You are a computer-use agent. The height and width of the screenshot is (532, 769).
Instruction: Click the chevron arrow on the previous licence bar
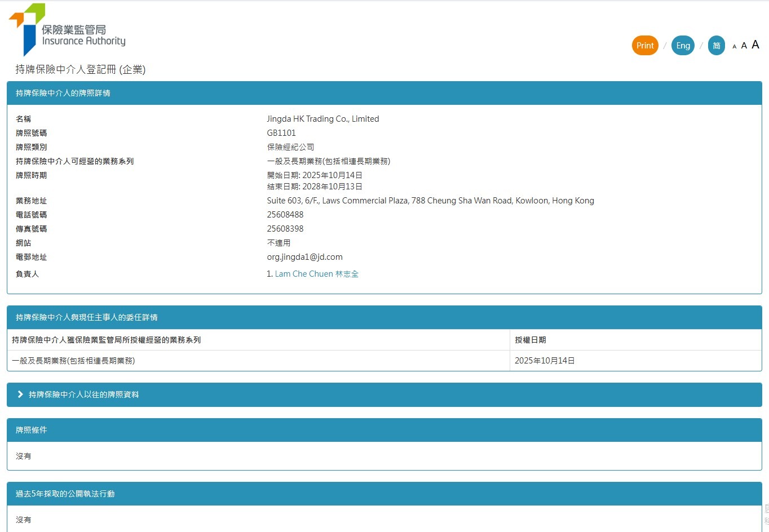tap(20, 394)
